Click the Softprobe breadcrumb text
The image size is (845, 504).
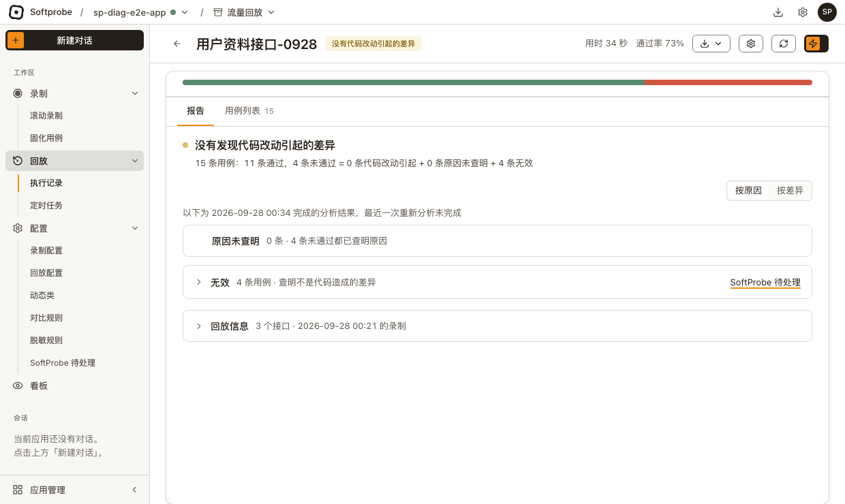point(51,12)
